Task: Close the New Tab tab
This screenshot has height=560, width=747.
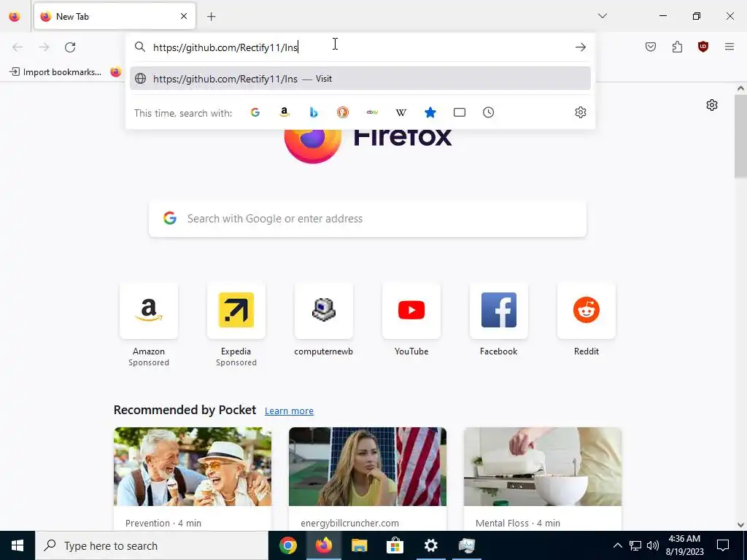Action: click(184, 16)
